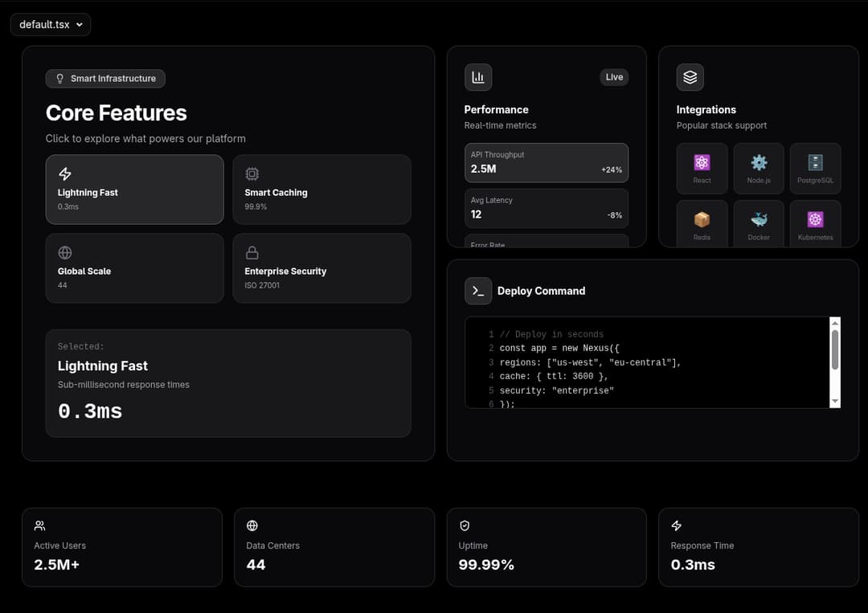This screenshot has width=868, height=613.
Task: Choose the React integration tile
Action: point(702,169)
